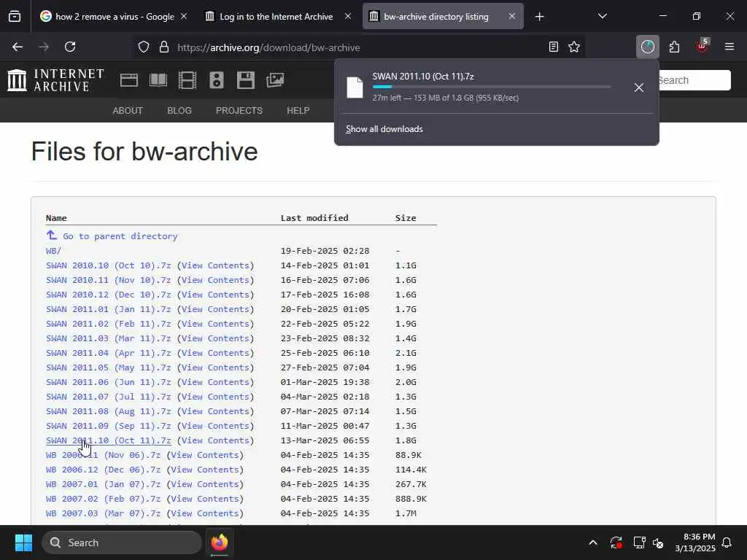Screen dimensions: 747x560
Task: Click the address bar URL field
Action: [358, 47]
